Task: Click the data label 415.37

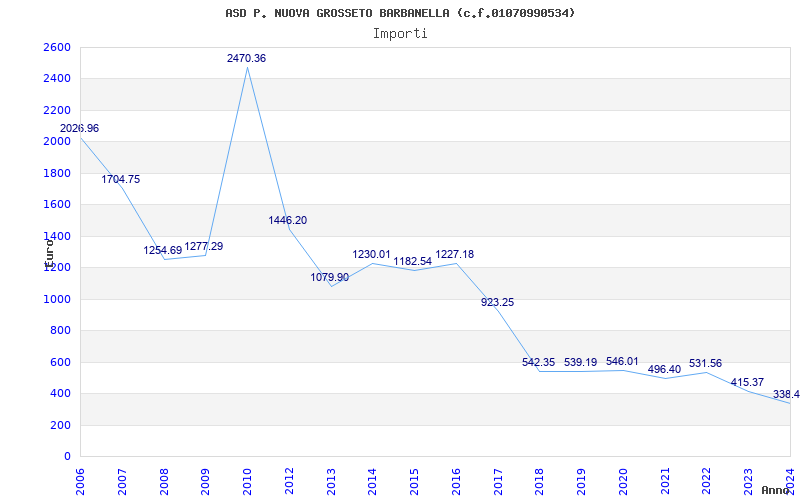Action: click(747, 382)
